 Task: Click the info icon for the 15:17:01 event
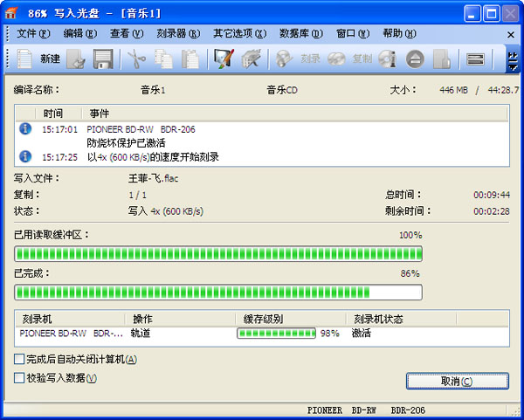25,128
